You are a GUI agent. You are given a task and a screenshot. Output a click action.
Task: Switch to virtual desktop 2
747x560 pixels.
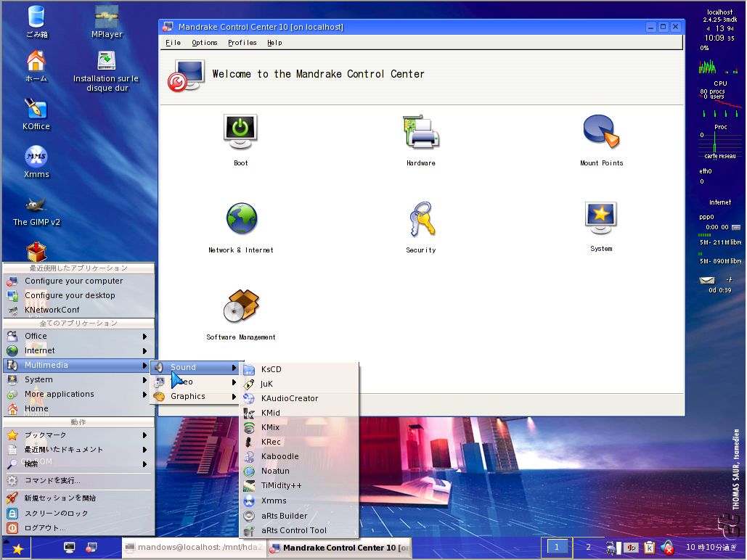click(x=588, y=547)
